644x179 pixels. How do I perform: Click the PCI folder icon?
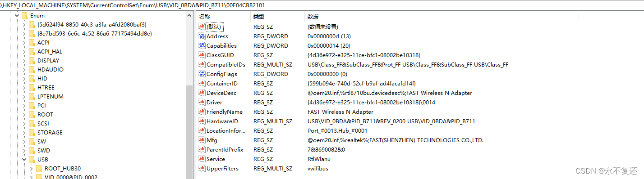point(32,105)
